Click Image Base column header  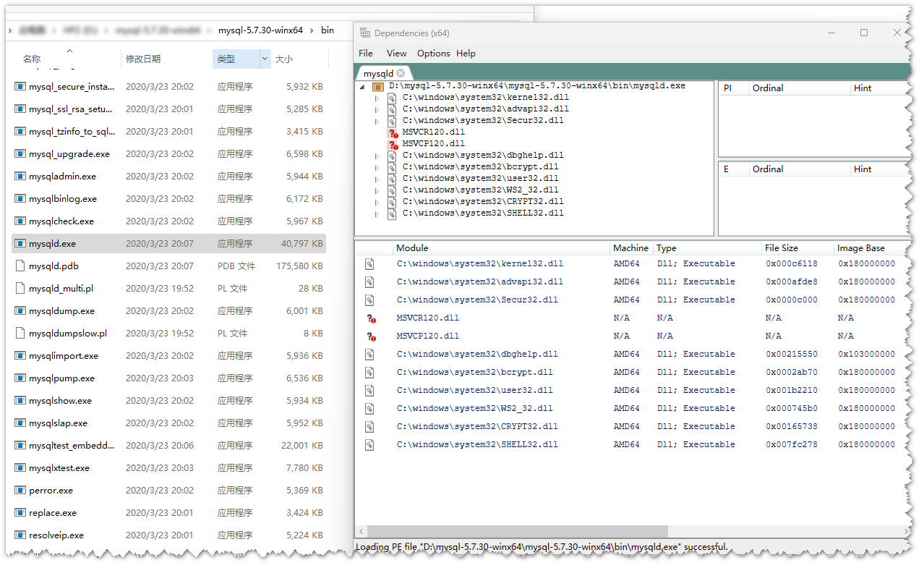[x=861, y=248]
